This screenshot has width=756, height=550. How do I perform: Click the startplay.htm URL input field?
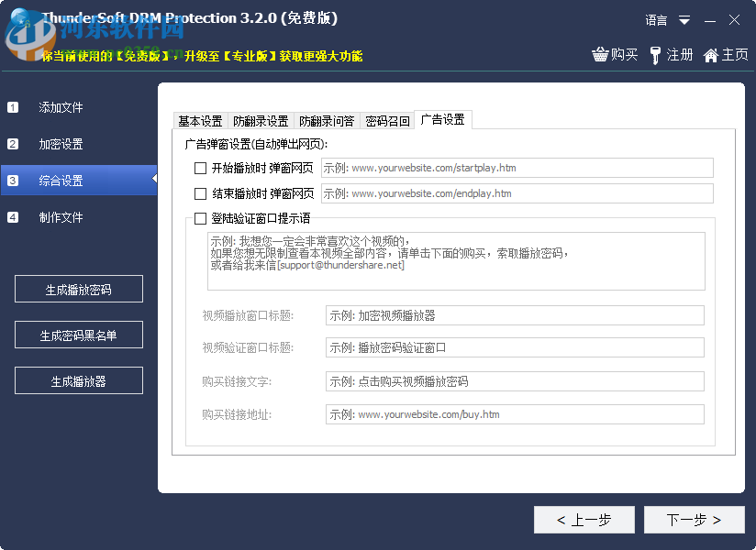[518, 168]
